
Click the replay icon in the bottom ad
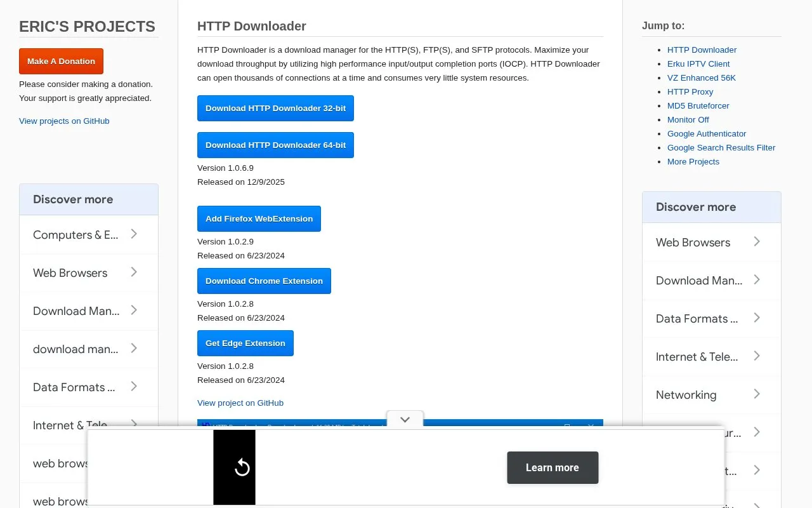tap(242, 468)
